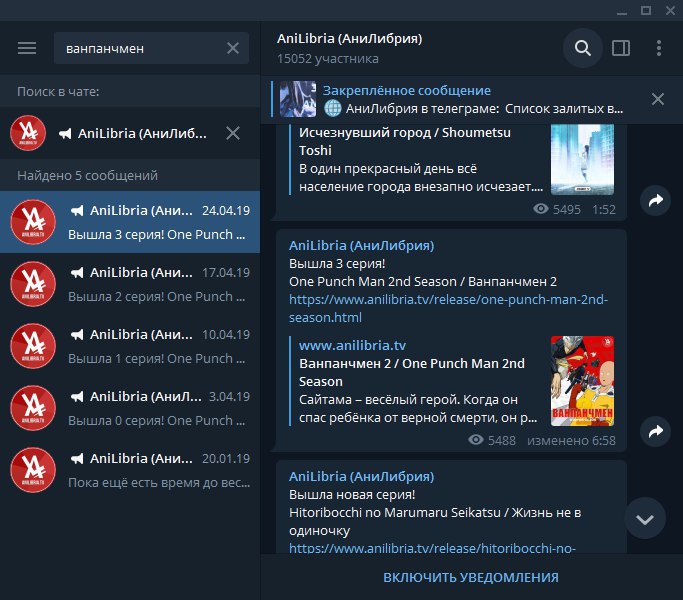Click the Найдено 5 сообщений label
This screenshot has height=600, width=683.
coord(87,176)
